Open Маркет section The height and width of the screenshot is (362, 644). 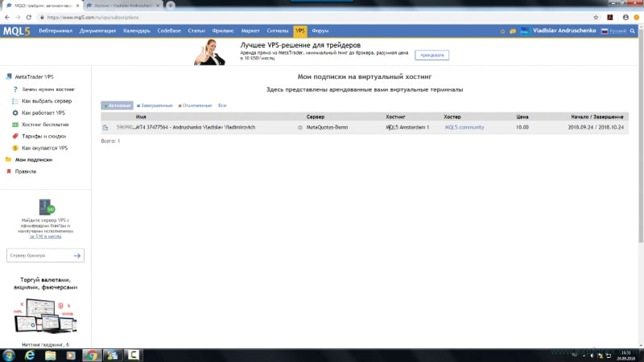[x=250, y=31]
